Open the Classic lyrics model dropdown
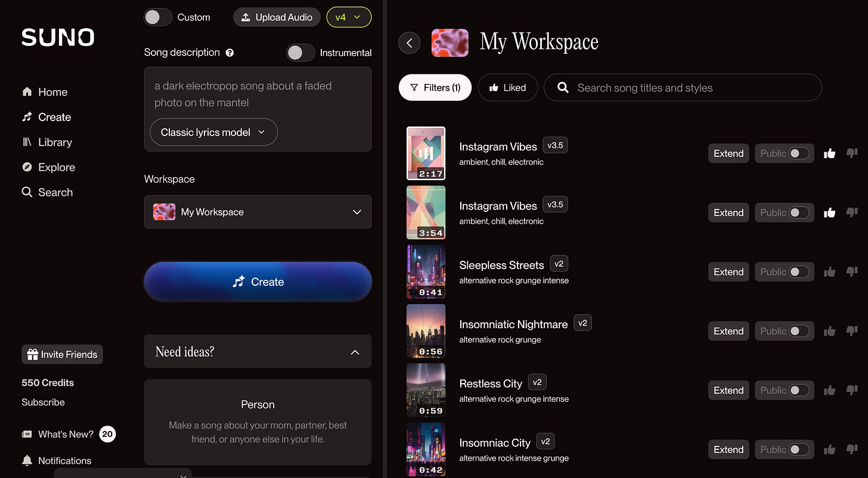Viewport: 868px width, 478px height. (x=213, y=132)
